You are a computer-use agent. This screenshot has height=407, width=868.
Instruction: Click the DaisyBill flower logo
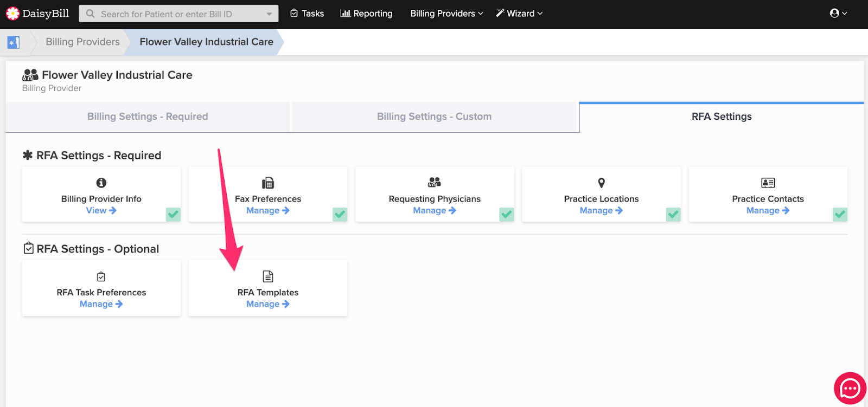pos(12,14)
